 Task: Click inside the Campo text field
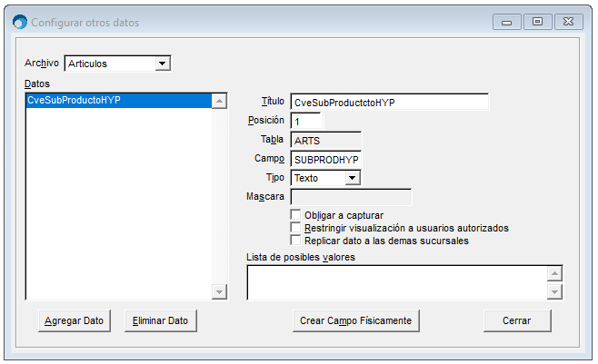[325, 160]
